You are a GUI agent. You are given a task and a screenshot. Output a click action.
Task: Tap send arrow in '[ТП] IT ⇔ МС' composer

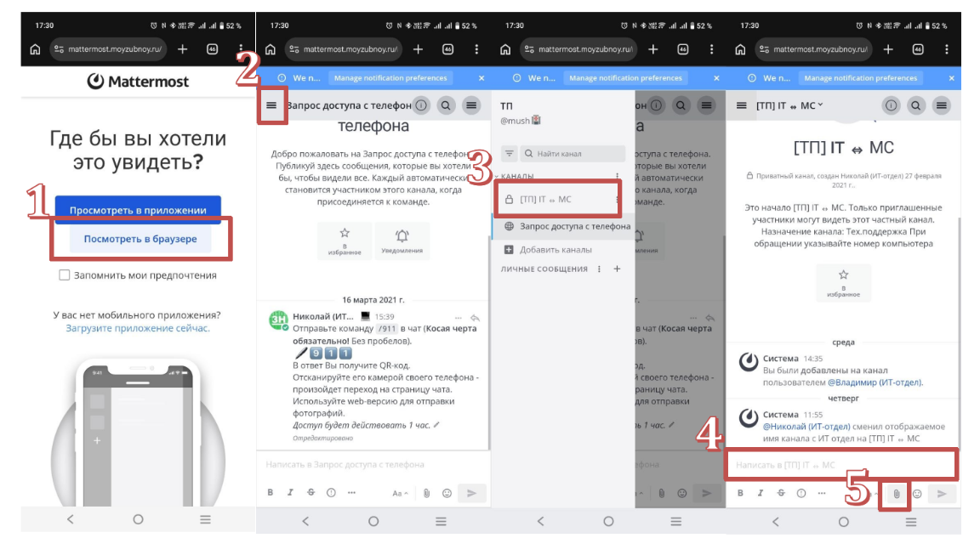click(x=942, y=494)
